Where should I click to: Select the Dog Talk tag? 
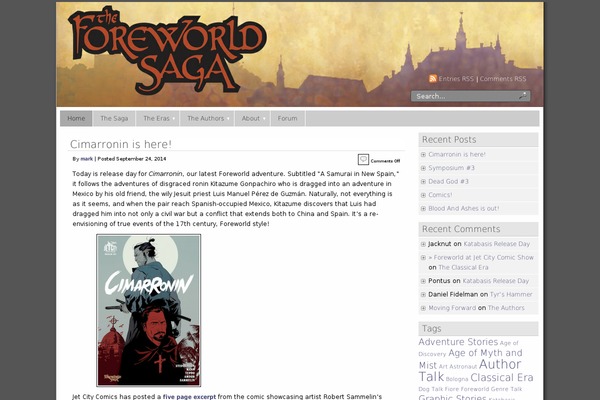pos(430,389)
